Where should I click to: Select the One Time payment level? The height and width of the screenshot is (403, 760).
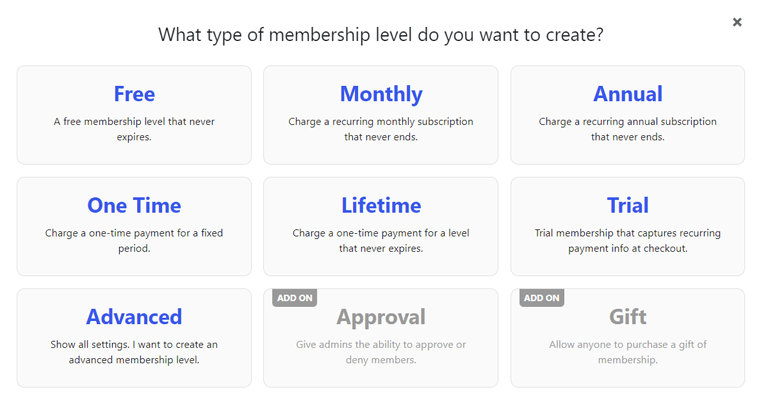[134, 206]
